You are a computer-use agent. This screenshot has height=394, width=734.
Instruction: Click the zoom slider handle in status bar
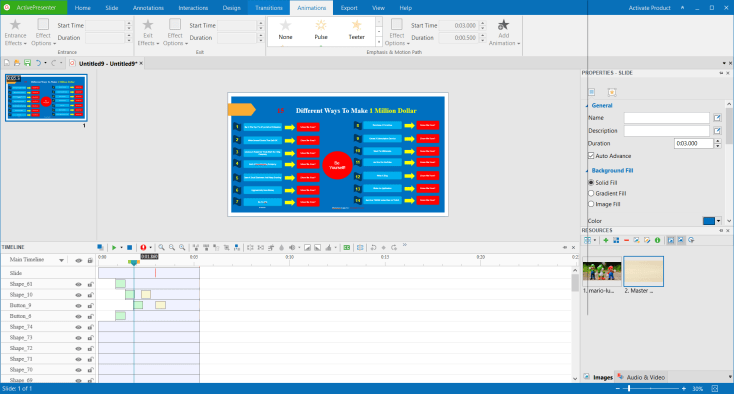[x=629, y=388]
